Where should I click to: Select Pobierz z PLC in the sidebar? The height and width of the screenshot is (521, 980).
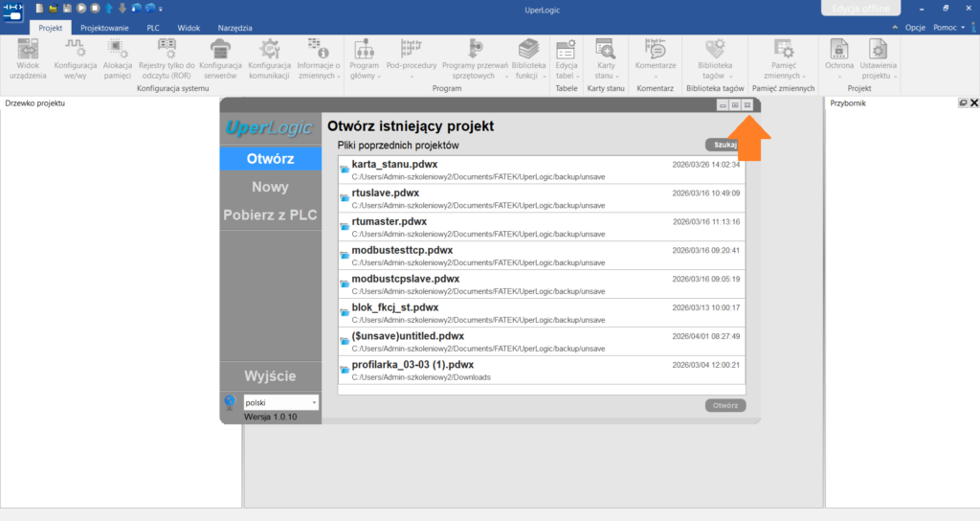(x=271, y=215)
